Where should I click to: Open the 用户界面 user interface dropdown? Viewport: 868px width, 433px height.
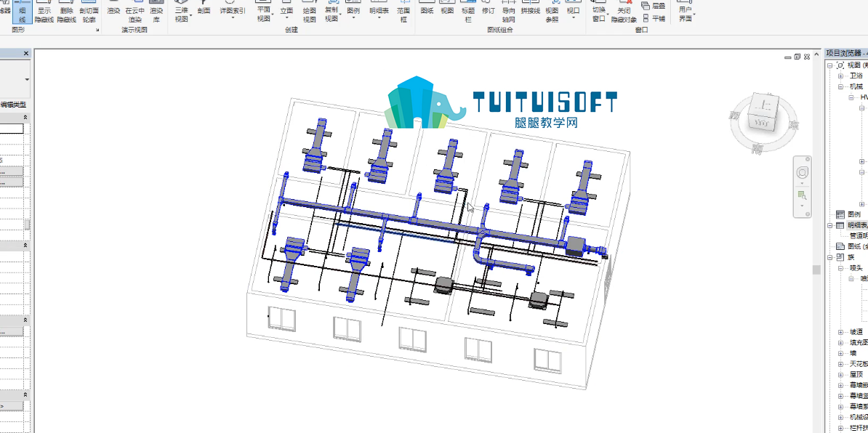pyautogui.click(x=686, y=12)
